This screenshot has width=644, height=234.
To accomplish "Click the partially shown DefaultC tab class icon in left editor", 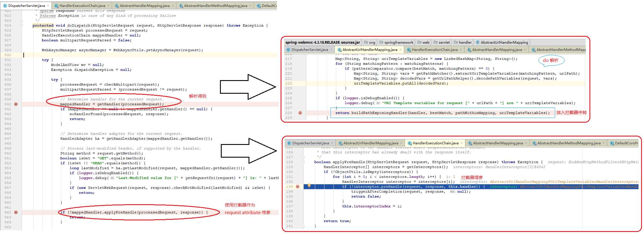I will pyautogui.click(x=259, y=6).
